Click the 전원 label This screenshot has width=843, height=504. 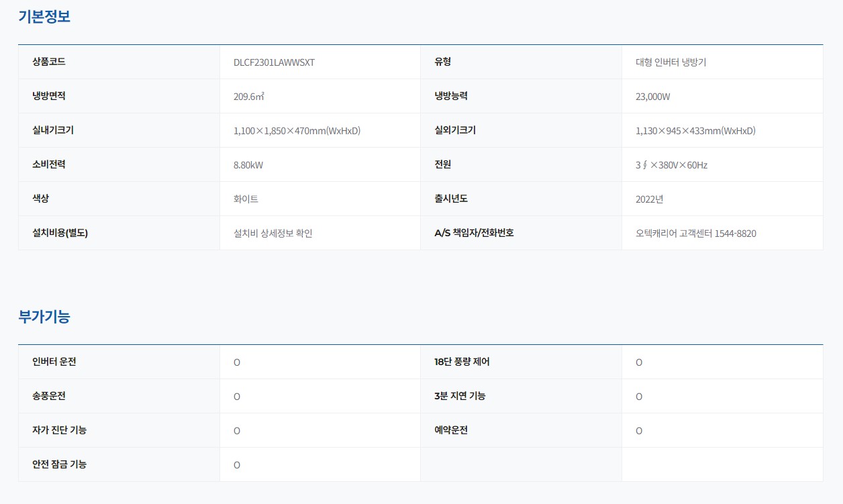coord(443,164)
